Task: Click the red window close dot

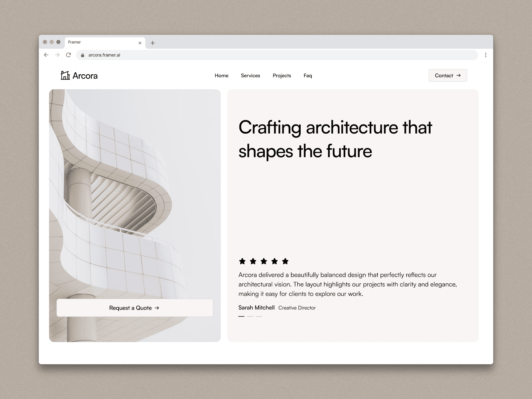Action: coord(45,42)
